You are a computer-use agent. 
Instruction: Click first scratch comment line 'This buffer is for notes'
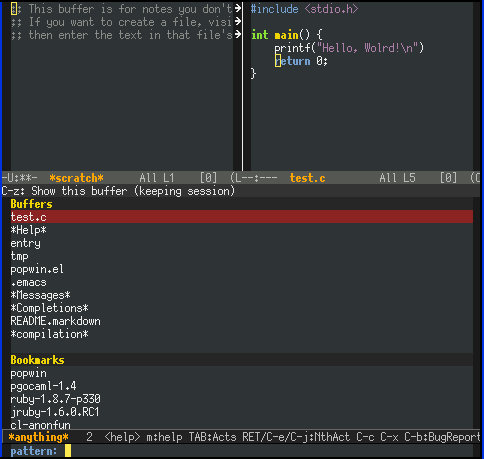[x=121, y=9]
